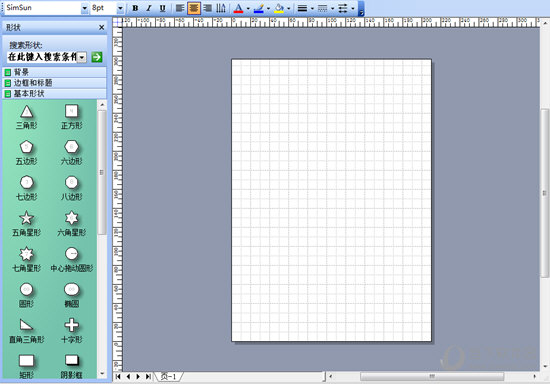Click shapes panel scroll down arrow

coord(102,374)
